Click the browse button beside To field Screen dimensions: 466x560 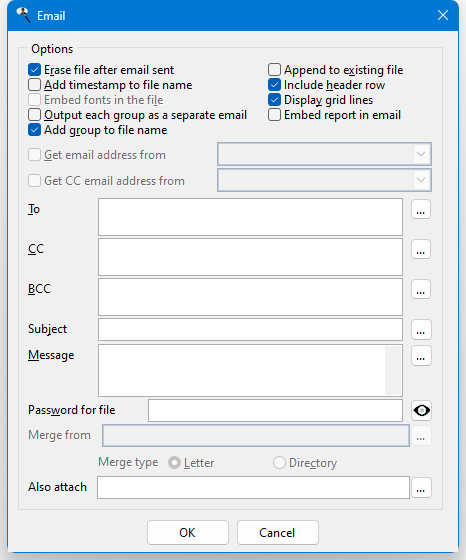coord(421,209)
